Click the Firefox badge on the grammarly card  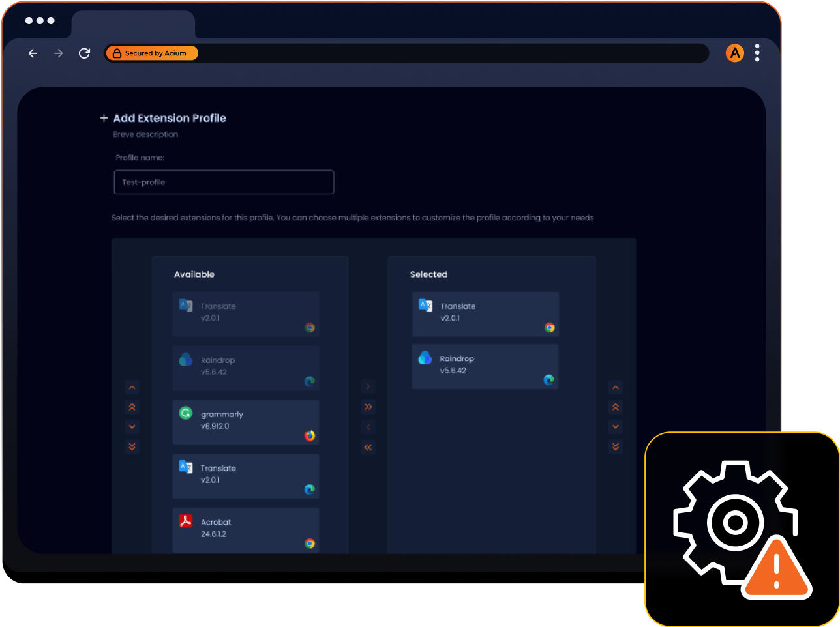tap(310, 437)
